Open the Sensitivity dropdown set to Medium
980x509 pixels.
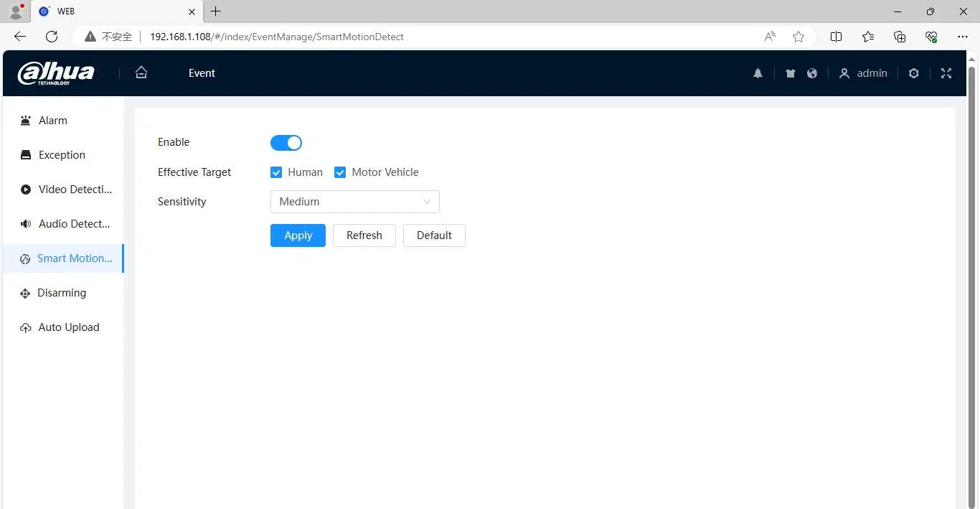pos(354,202)
